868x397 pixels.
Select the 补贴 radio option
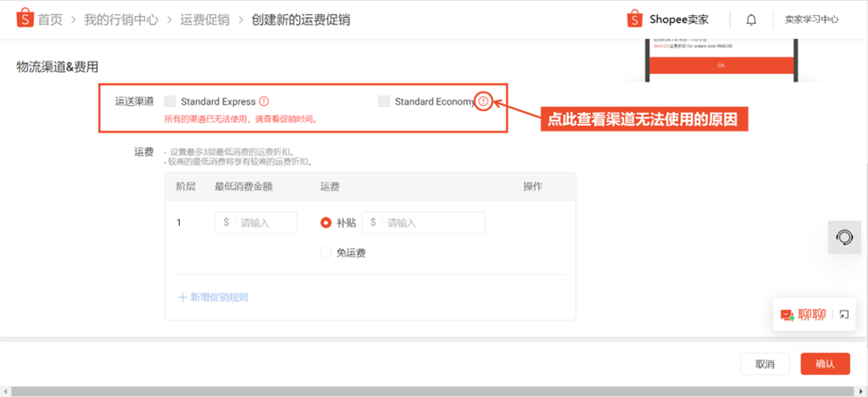pyautogui.click(x=326, y=223)
